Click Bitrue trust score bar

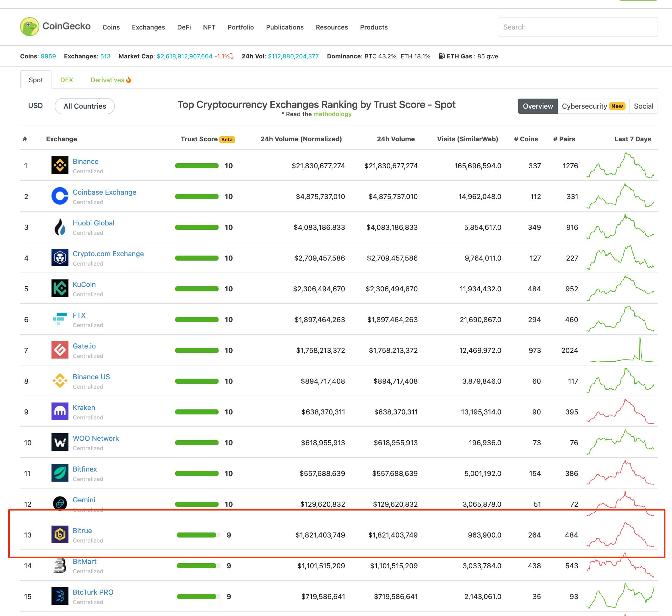199,535
